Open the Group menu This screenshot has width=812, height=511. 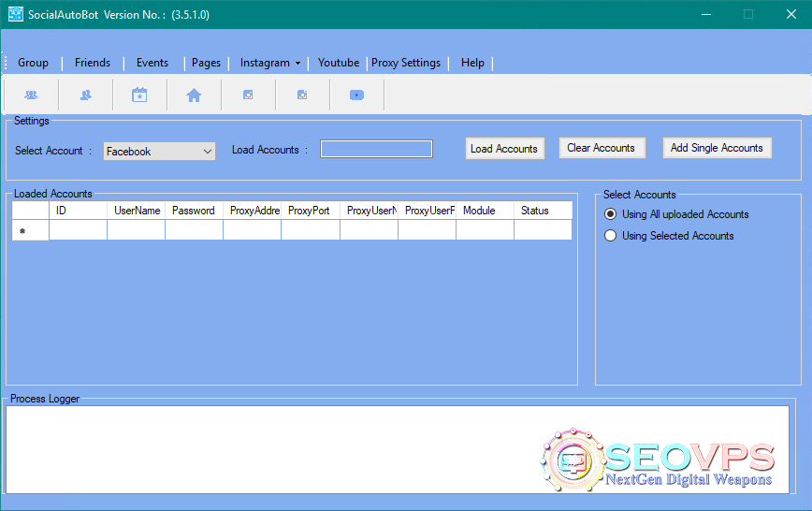33,63
